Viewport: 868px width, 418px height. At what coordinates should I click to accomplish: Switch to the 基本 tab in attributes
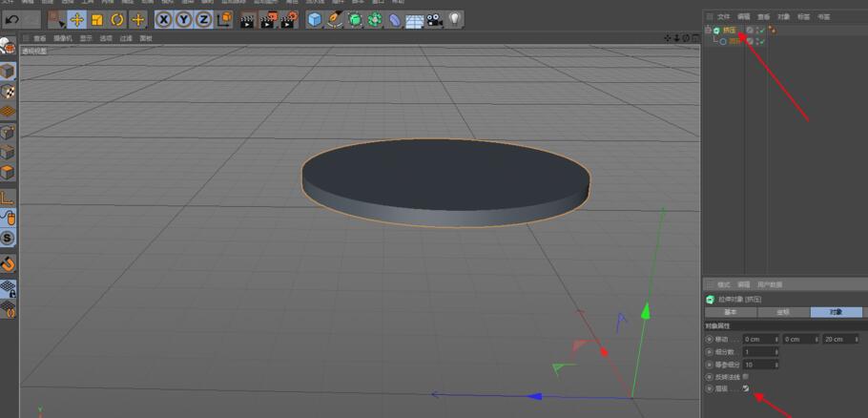pos(730,312)
